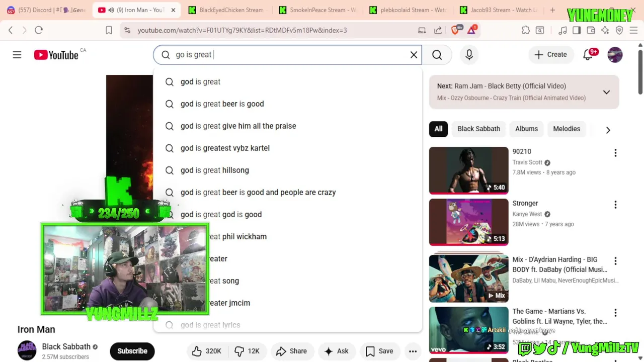Image resolution: width=644 pixels, height=362 pixels.
Task: Select the Albums filter chip
Action: [x=526, y=129]
